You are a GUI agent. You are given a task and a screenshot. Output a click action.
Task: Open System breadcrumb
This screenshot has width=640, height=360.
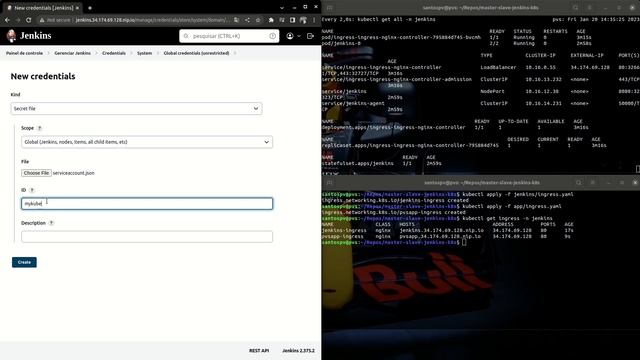click(x=144, y=53)
